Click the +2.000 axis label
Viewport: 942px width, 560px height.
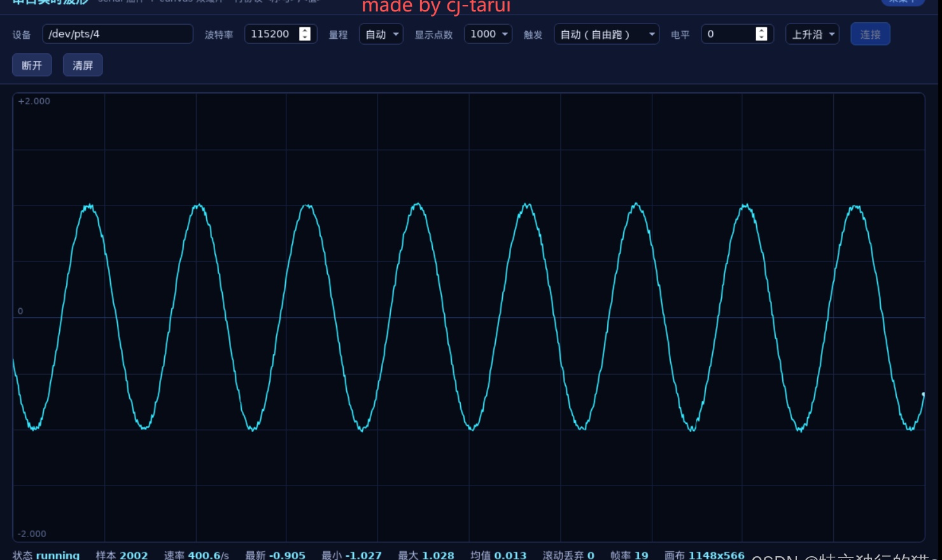coord(34,101)
